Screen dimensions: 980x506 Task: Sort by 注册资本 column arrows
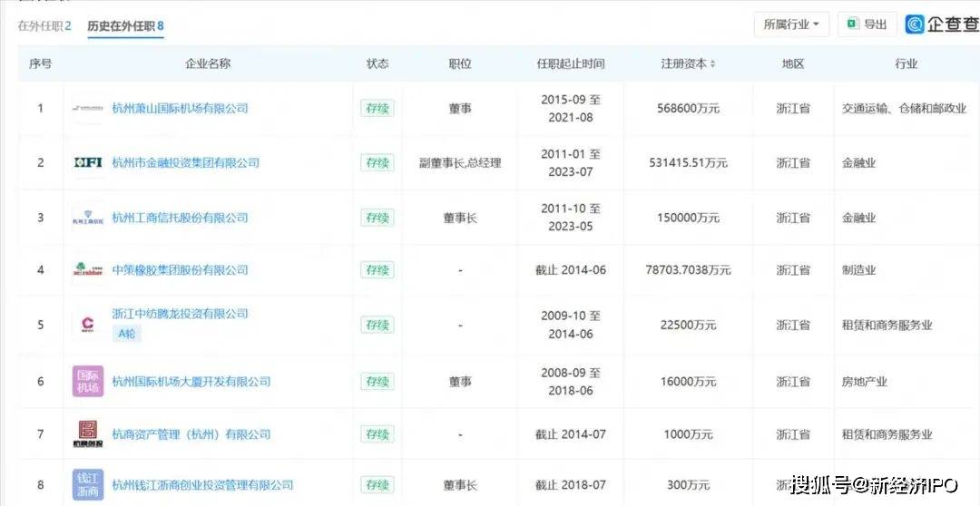click(712, 63)
